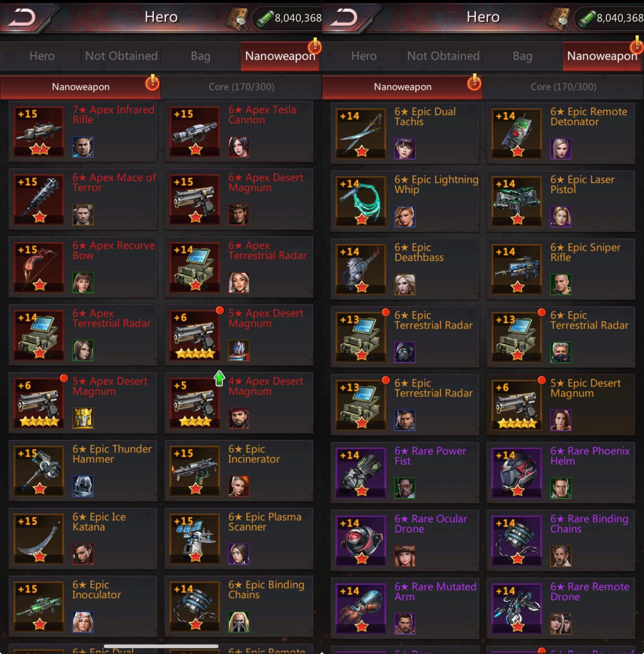The width and height of the screenshot is (644, 654).
Task: Tap the Epic Lightning Whip weapon icon
Action: [x=361, y=202]
